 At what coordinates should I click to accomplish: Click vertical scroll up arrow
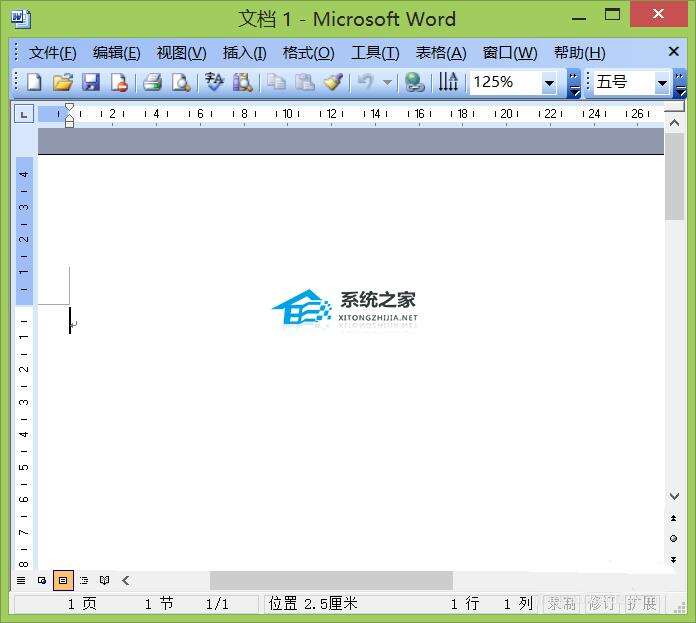(x=674, y=122)
